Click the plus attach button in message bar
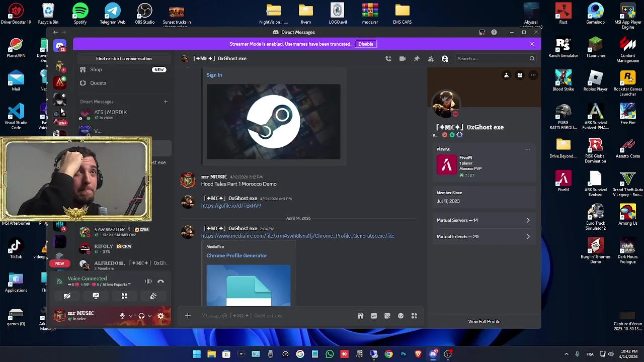Image resolution: width=644 pixels, height=362 pixels. pos(188,316)
